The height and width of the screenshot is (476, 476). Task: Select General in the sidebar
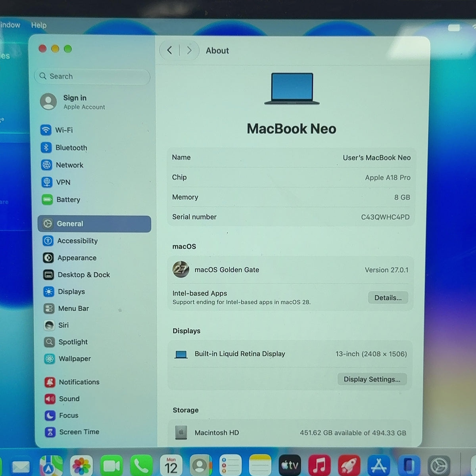point(94,224)
